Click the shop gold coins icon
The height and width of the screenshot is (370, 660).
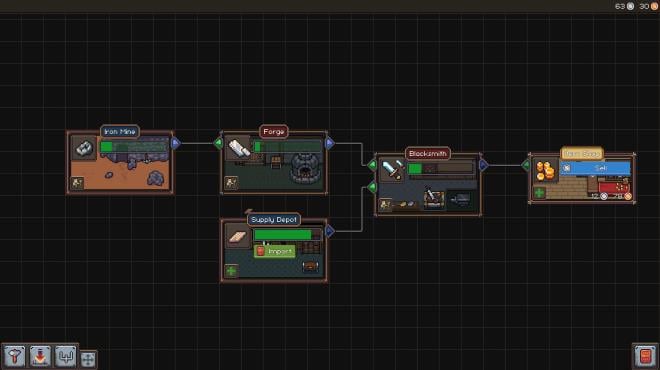[546, 170]
